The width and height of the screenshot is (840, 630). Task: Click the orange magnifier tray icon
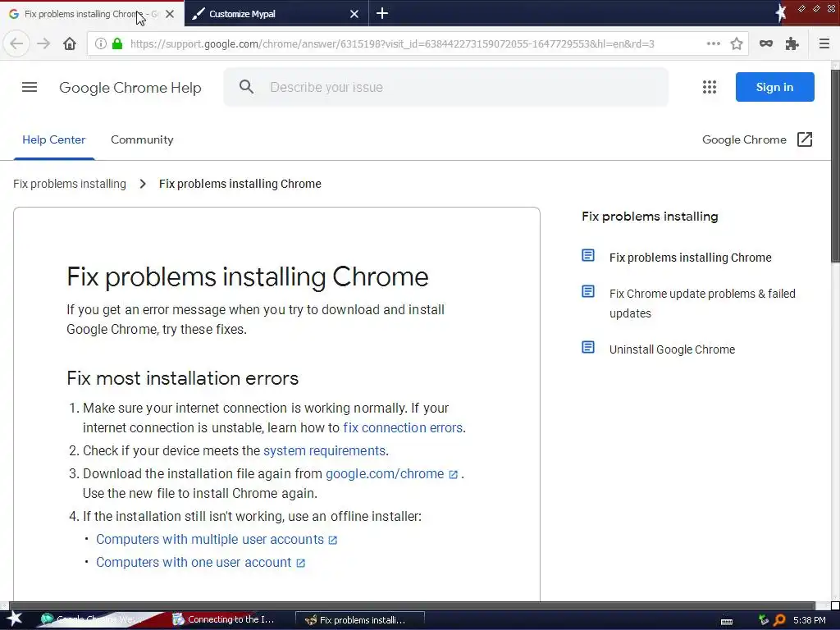click(x=779, y=620)
